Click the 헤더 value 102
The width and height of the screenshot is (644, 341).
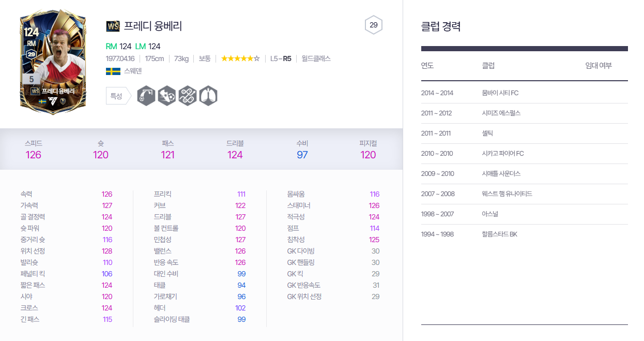coord(240,308)
